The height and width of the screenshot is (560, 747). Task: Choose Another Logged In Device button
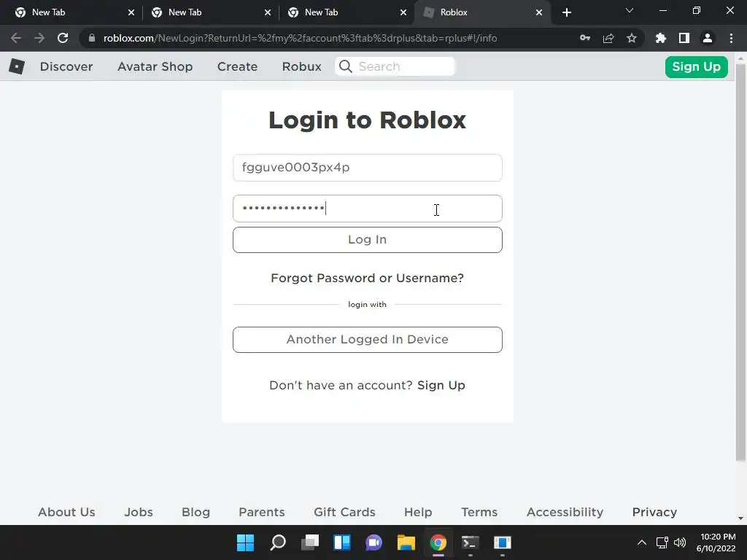tap(368, 340)
